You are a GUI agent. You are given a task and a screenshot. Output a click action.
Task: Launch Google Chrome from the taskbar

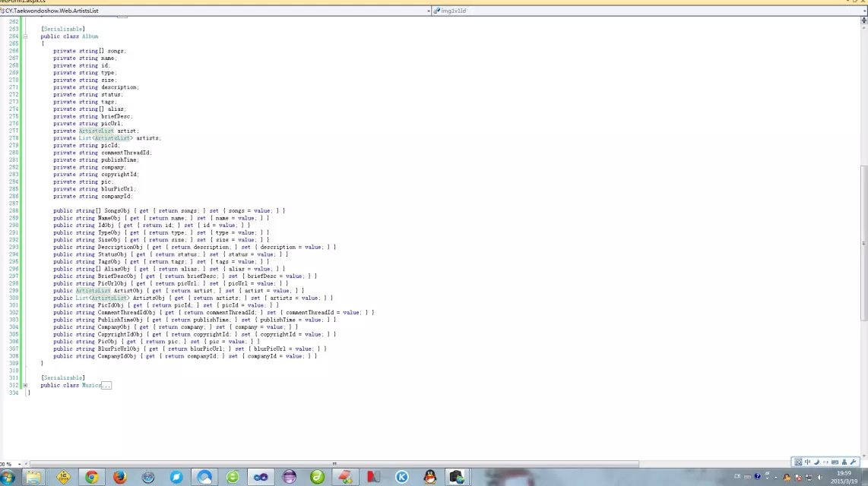(x=92, y=477)
